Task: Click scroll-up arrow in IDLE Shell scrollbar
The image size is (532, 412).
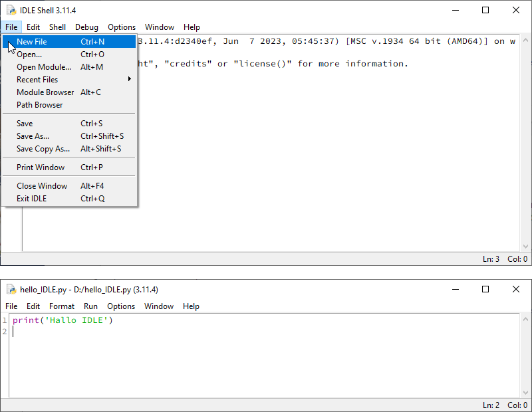Action: point(525,40)
